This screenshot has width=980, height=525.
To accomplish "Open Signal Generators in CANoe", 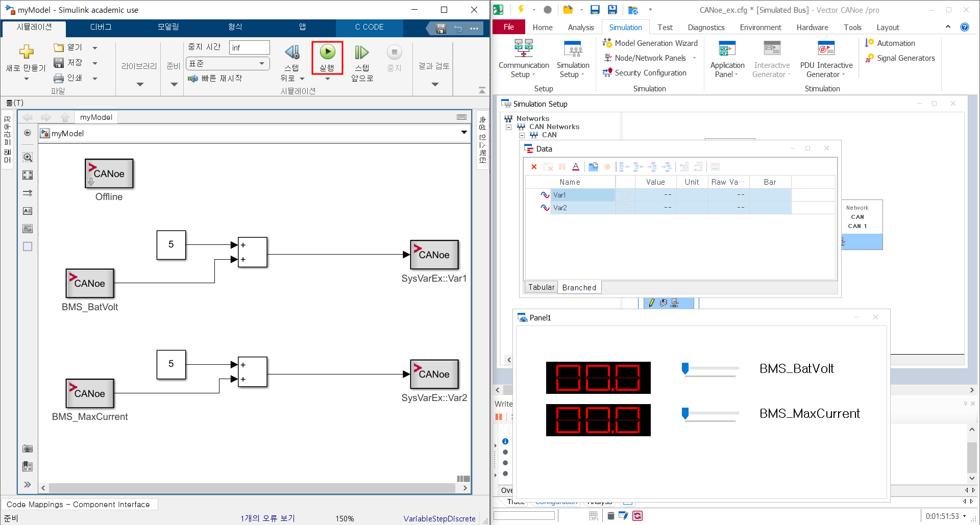I will coord(900,58).
